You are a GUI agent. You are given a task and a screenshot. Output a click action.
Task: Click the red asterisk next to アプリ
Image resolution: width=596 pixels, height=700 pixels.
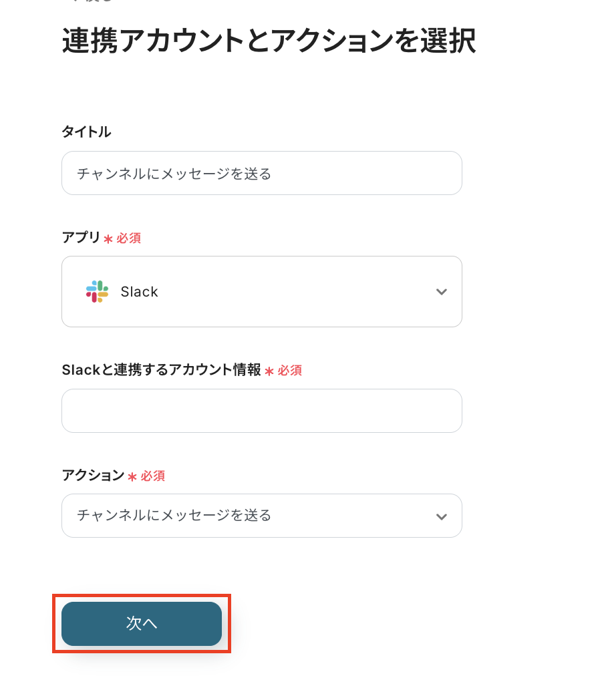pos(108,239)
